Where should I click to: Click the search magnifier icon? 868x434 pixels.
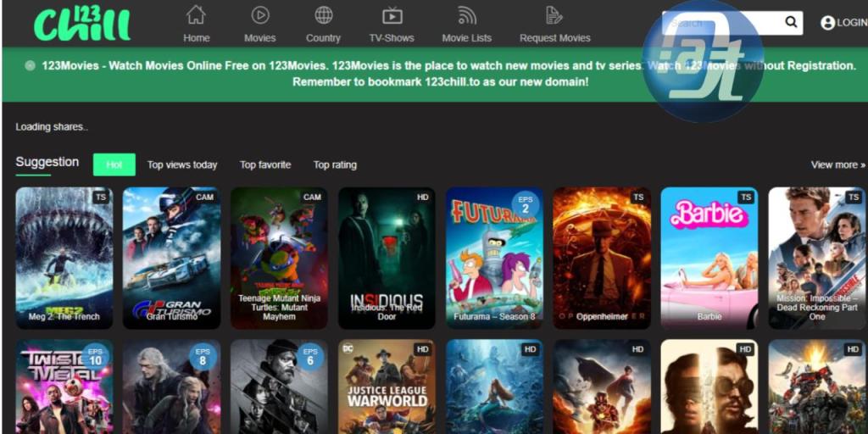click(x=791, y=22)
